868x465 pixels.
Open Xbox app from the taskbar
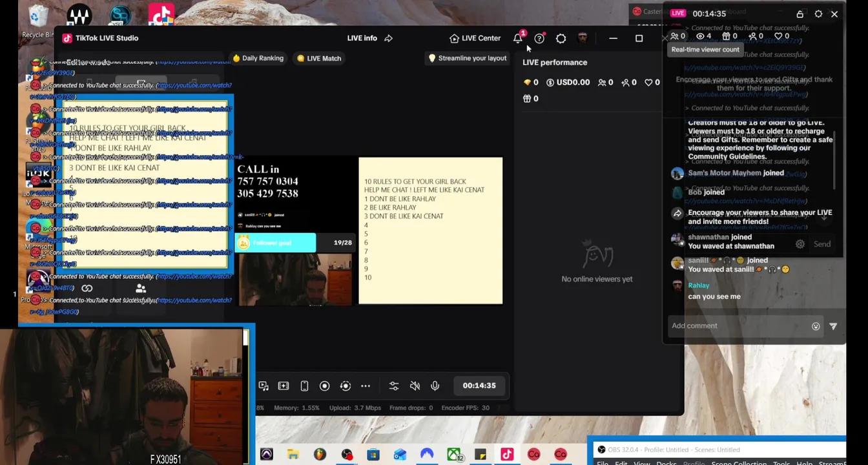click(x=455, y=455)
